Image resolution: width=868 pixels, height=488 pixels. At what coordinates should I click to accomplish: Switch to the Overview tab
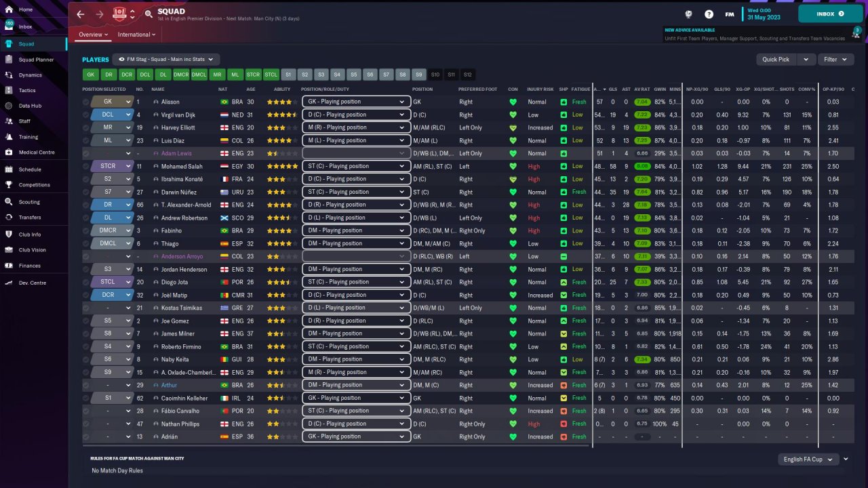click(93, 35)
